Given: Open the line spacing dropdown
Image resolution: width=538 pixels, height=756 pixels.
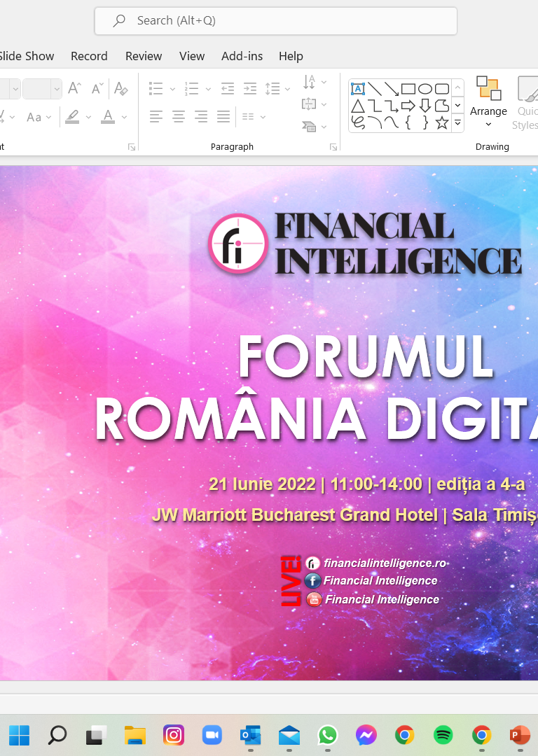Looking at the screenshot, I should coord(287,89).
